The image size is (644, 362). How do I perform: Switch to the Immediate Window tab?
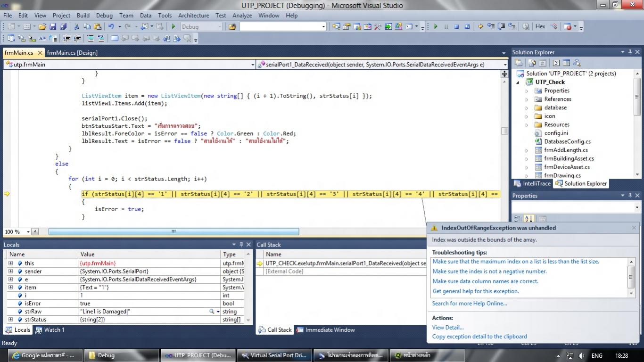[x=325, y=330]
